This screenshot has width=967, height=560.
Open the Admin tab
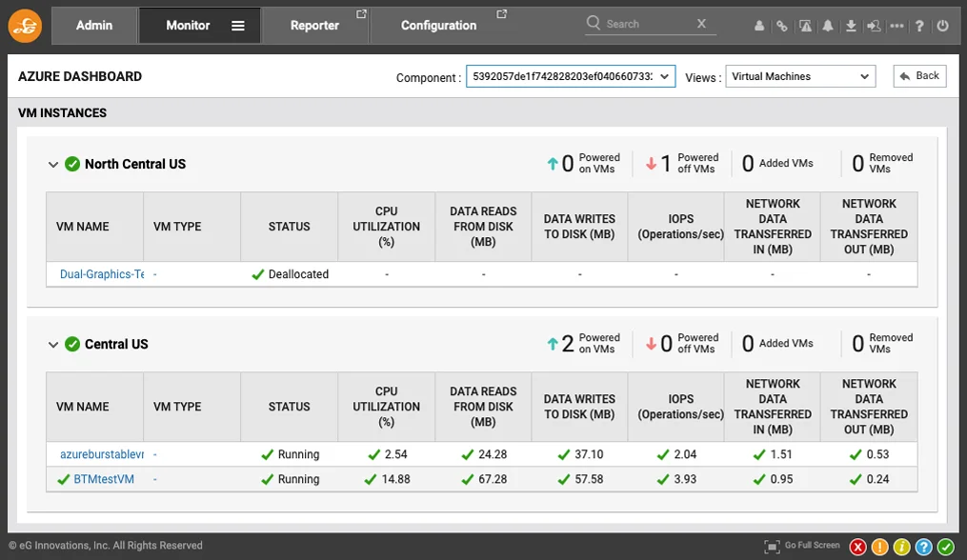[x=94, y=26]
